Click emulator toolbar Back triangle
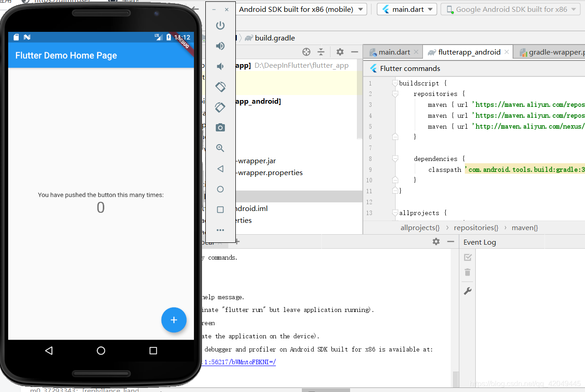 point(220,169)
